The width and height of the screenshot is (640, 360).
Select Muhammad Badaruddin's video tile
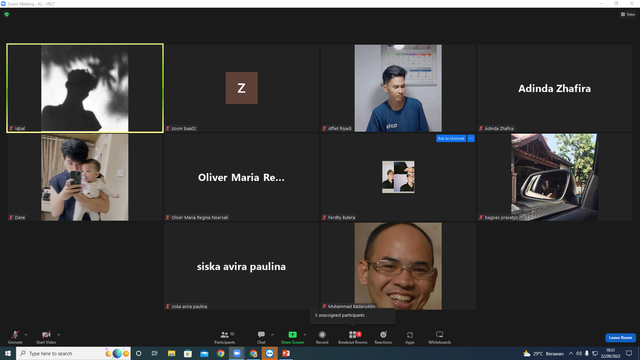click(398, 266)
